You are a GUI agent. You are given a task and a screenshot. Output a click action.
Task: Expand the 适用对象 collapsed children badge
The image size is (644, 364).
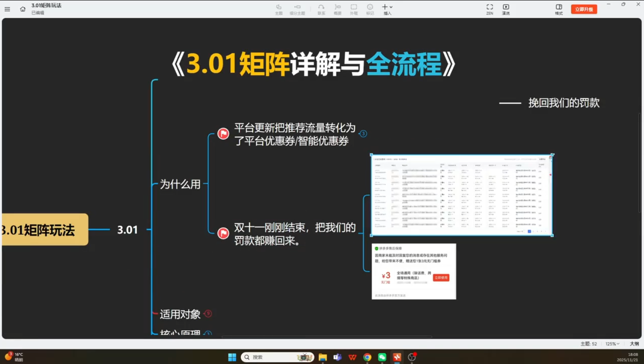tap(208, 314)
